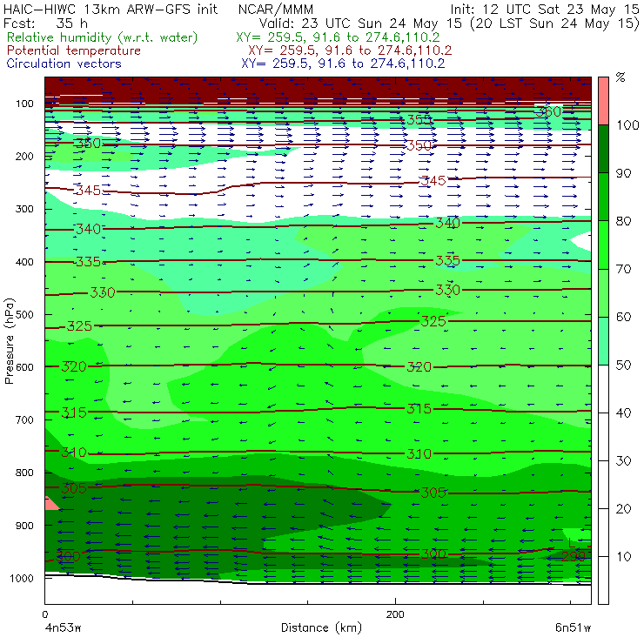Click the red 'L' low marker

(x=572, y=543)
